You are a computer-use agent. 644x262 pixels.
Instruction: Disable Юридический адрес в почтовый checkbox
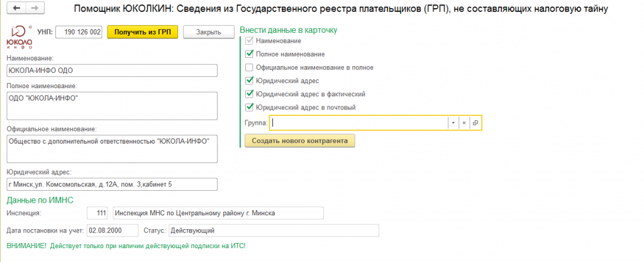(250, 107)
